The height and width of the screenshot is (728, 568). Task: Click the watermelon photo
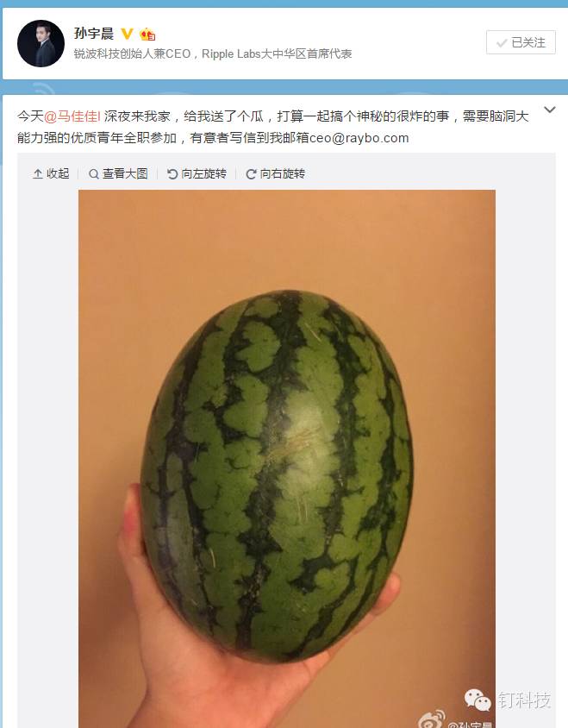click(x=287, y=459)
